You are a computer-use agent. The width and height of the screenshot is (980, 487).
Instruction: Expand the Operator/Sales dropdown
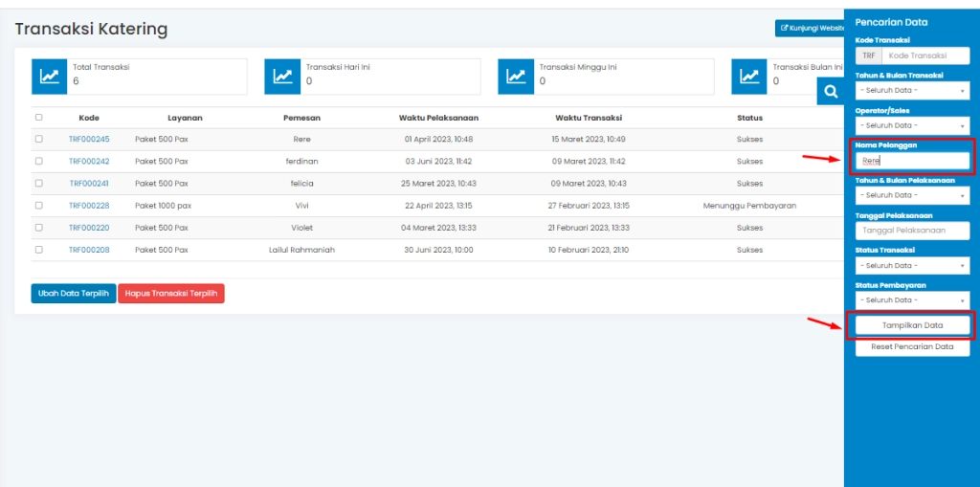912,125
